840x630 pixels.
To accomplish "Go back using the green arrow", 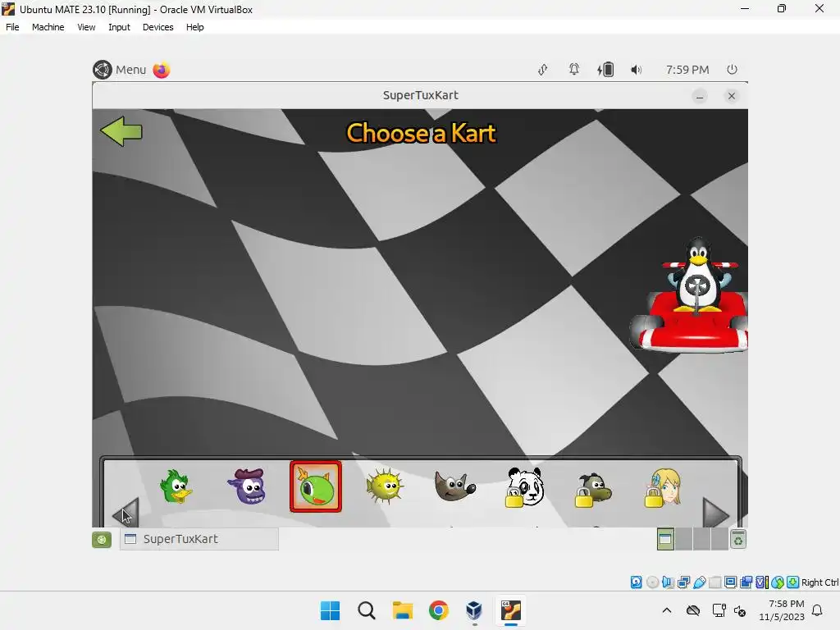I will tap(121, 131).
